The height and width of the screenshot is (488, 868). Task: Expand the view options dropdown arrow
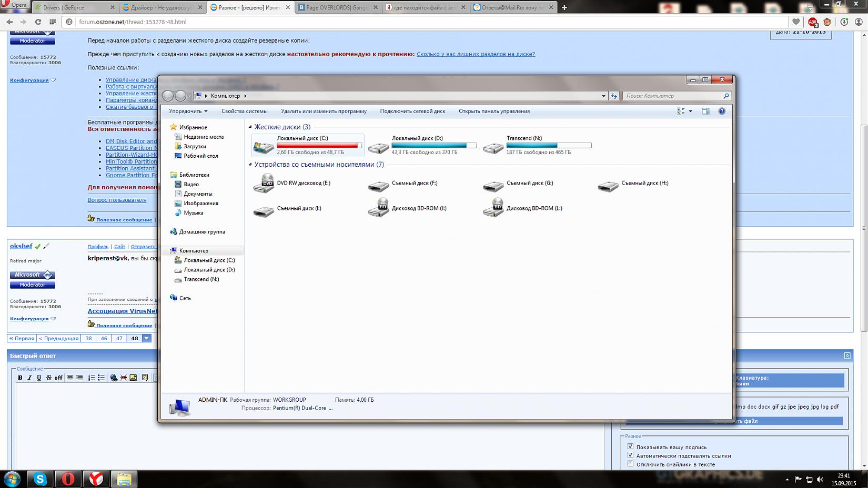click(690, 111)
